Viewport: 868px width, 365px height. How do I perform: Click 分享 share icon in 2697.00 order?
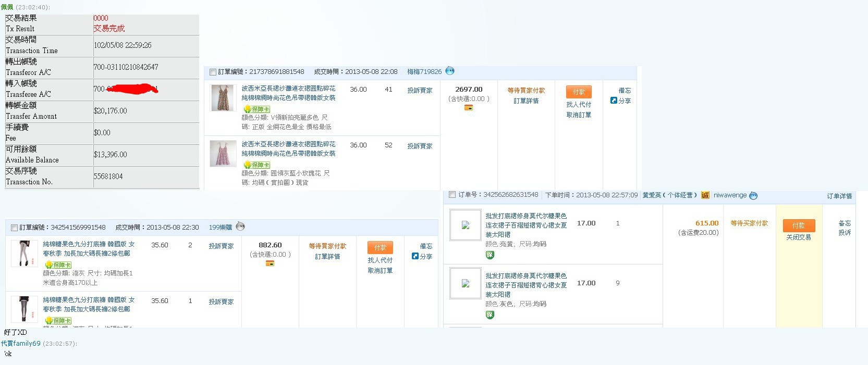point(614,100)
